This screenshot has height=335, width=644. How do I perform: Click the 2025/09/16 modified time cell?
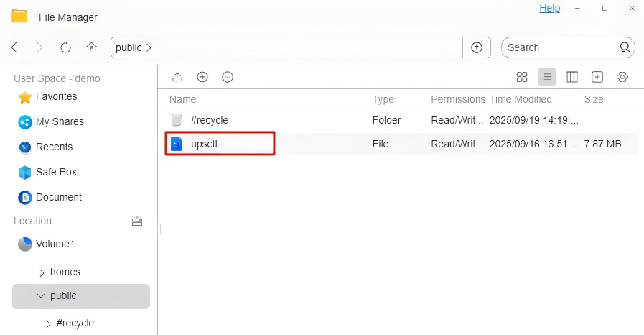point(534,144)
